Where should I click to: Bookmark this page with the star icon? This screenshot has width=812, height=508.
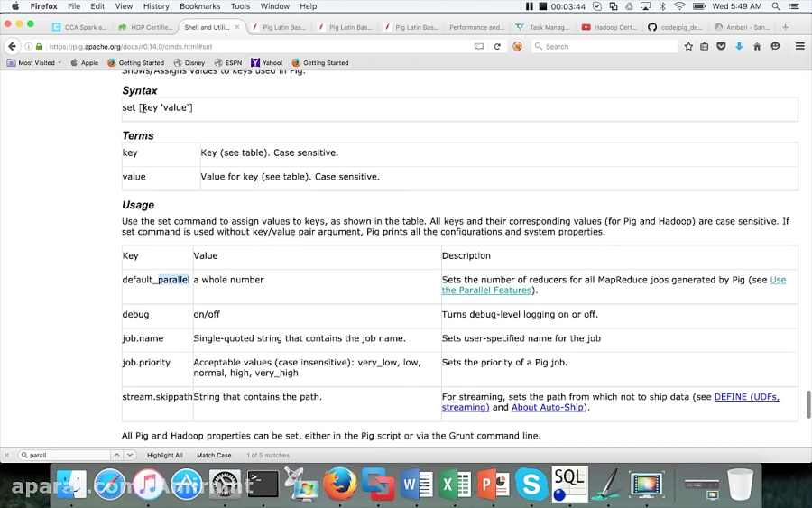click(x=688, y=46)
